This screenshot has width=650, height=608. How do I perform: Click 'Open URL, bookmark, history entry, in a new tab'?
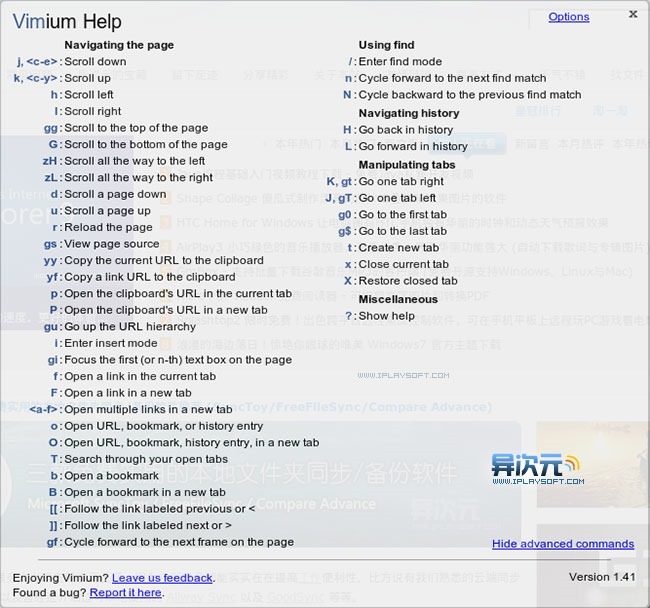tap(192, 443)
